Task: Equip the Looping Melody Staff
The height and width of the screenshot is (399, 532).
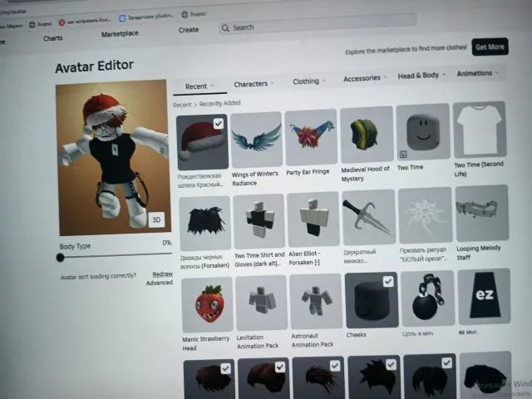Action: 482,213
